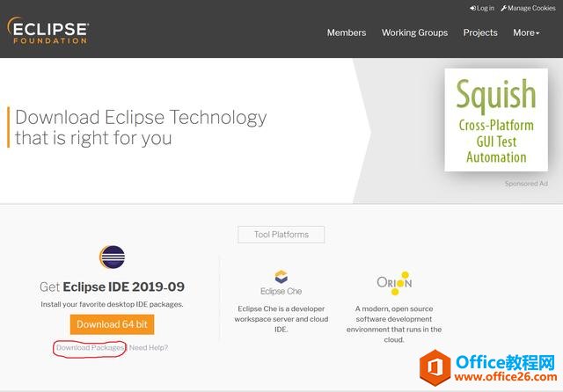Click the Sponsored Ad label
This screenshot has height=392, width=563.
[526, 184]
